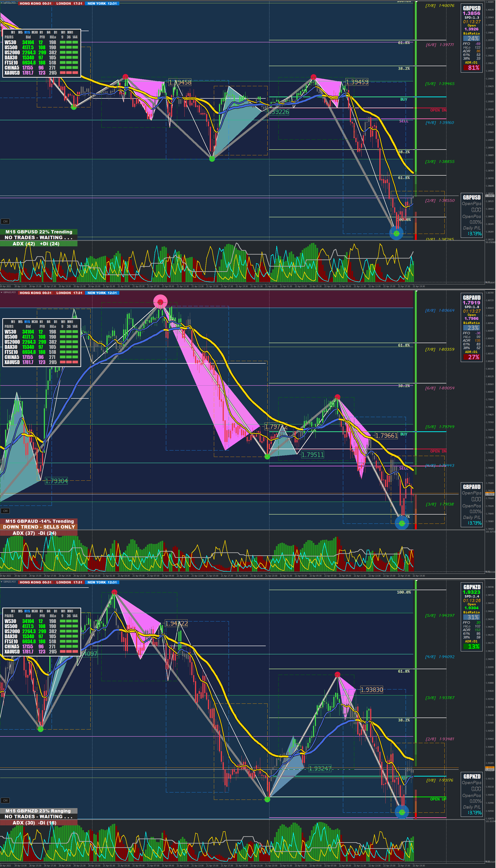Click the pink circle swing-high marker on GBPAUD chart
This screenshot has height=868, width=496.
pos(160,302)
